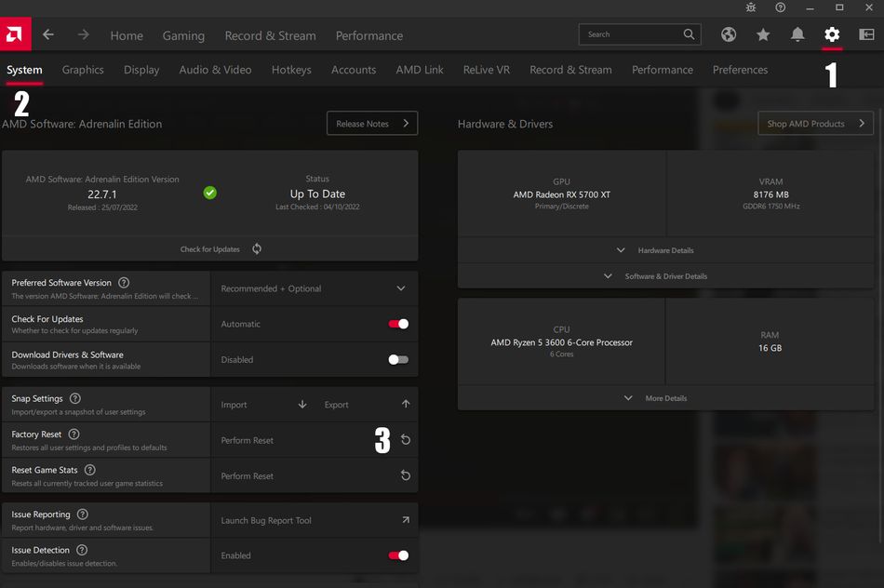The width and height of the screenshot is (884, 588).
Task: Click Factory Reset's reset arrow icon
Action: (406, 440)
